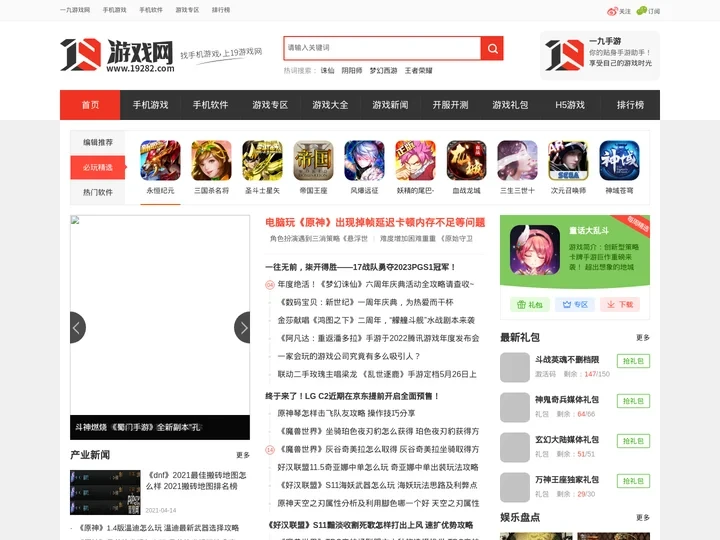This screenshot has height=540, width=720.
Task: Open the article 17战队勇夺2023PGS1冠军
Action: (361, 267)
